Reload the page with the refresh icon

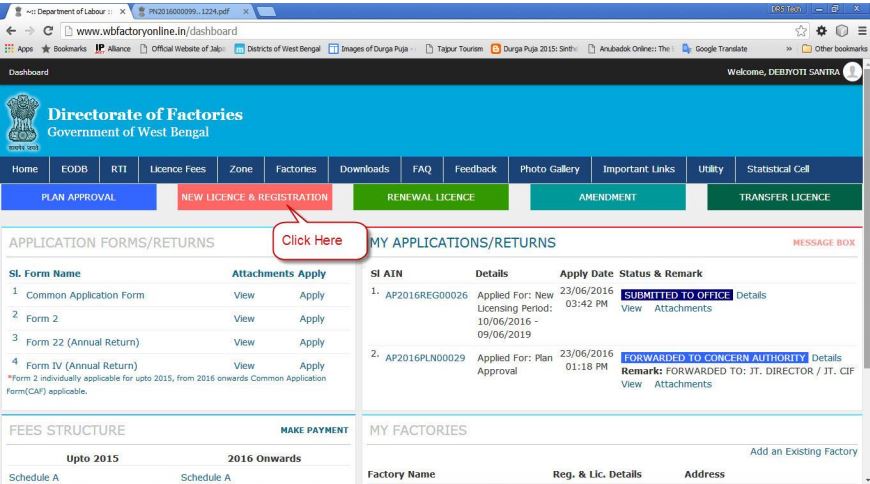(48, 31)
